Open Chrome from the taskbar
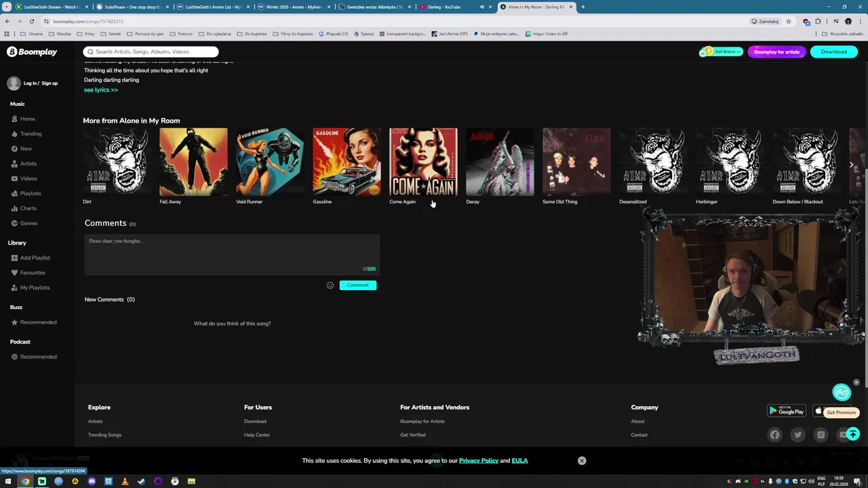The width and height of the screenshot is (868, 488). coord(25,481)
